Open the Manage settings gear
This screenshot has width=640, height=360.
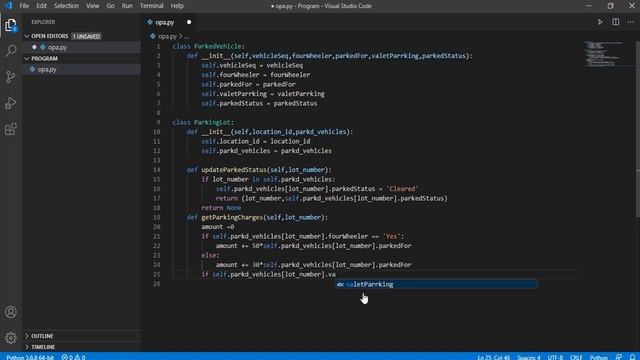click(x=11, y=338)
